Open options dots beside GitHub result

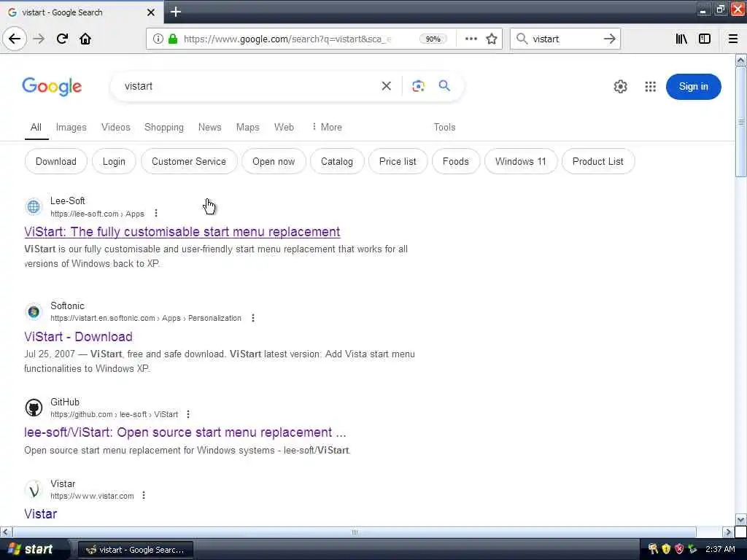coord(188,414)
